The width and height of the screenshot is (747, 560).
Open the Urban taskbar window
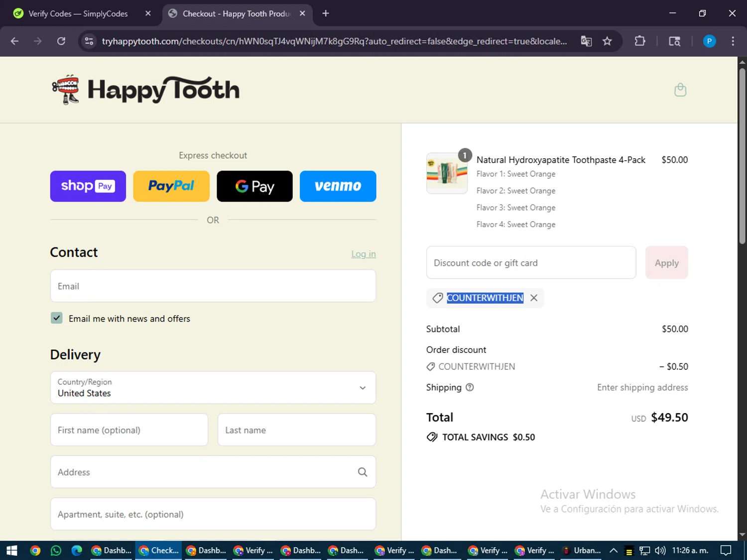[582, 550]
